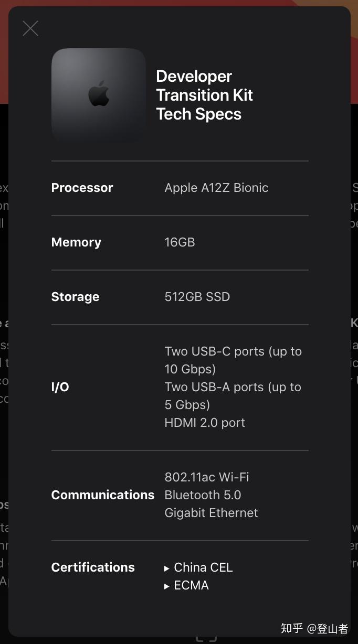The width and height of the screenshot is (358, 644).
Task: Select the Apple A12Z Bionic text
Action: coord(216,188)
